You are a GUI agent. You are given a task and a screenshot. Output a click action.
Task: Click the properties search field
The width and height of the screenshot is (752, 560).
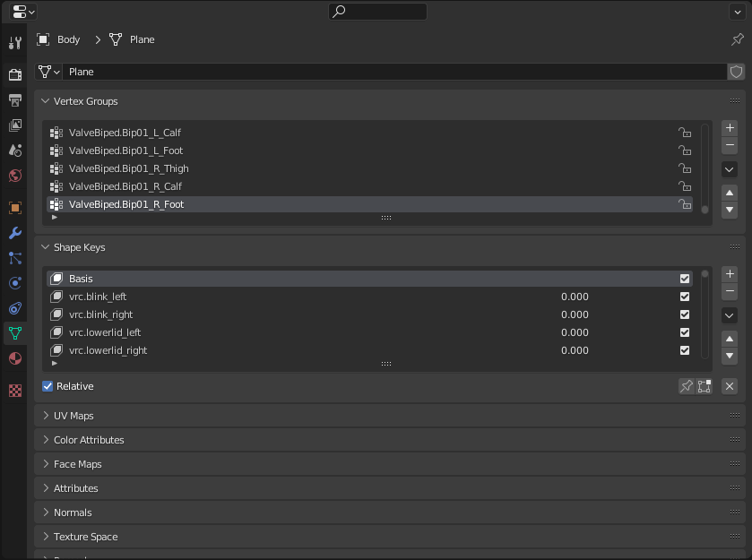377,12
